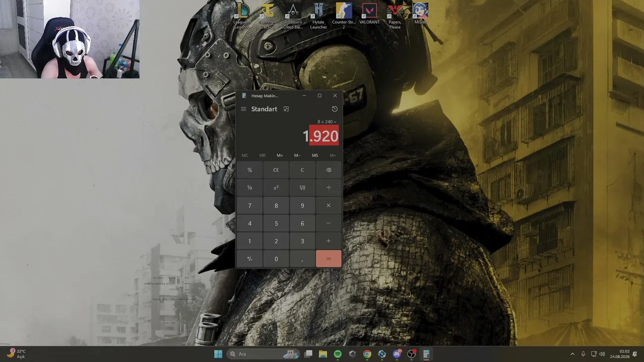The image size is (644, 362).
Task: Open the calculator navigation hamburger menu
Action: (x=244, y=109)
